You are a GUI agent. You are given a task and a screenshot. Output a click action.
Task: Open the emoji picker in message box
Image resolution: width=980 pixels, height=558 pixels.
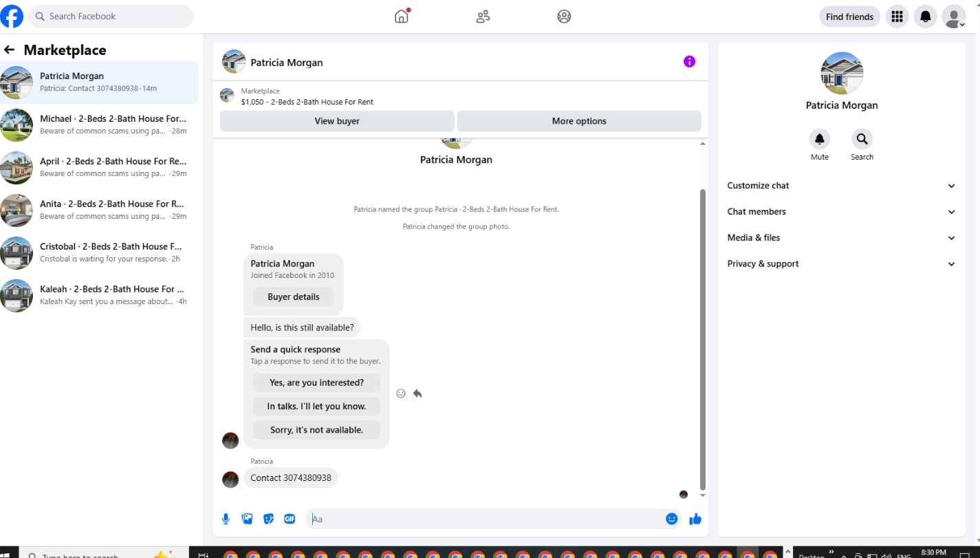pos(672,519)
